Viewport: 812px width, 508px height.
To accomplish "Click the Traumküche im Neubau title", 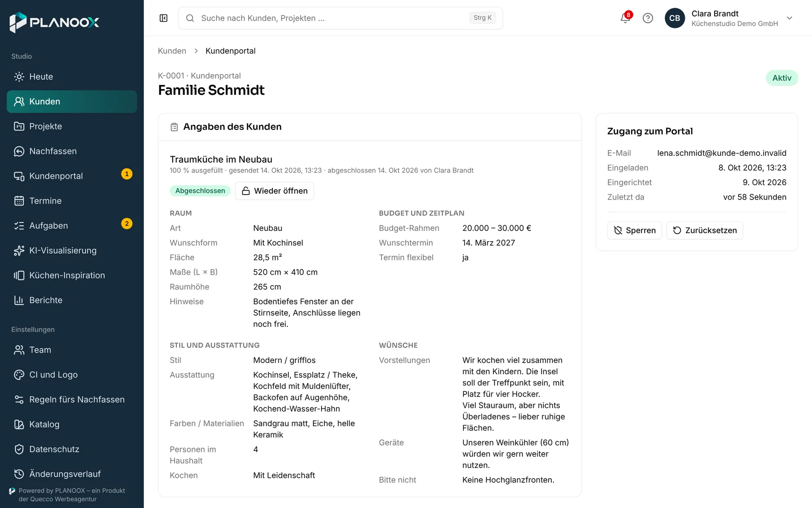I will pyautogui.click(x=221, y=159).
